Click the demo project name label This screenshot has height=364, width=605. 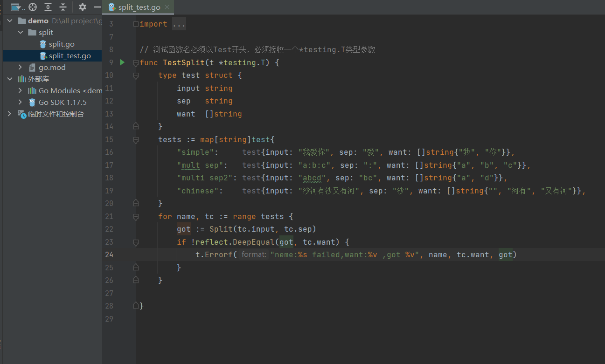(38, 21)
